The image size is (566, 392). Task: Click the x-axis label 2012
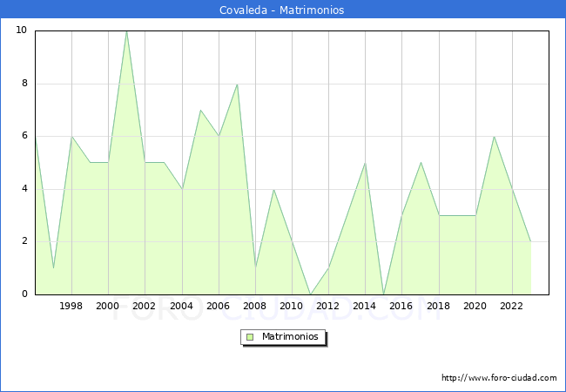pos(327,306)
